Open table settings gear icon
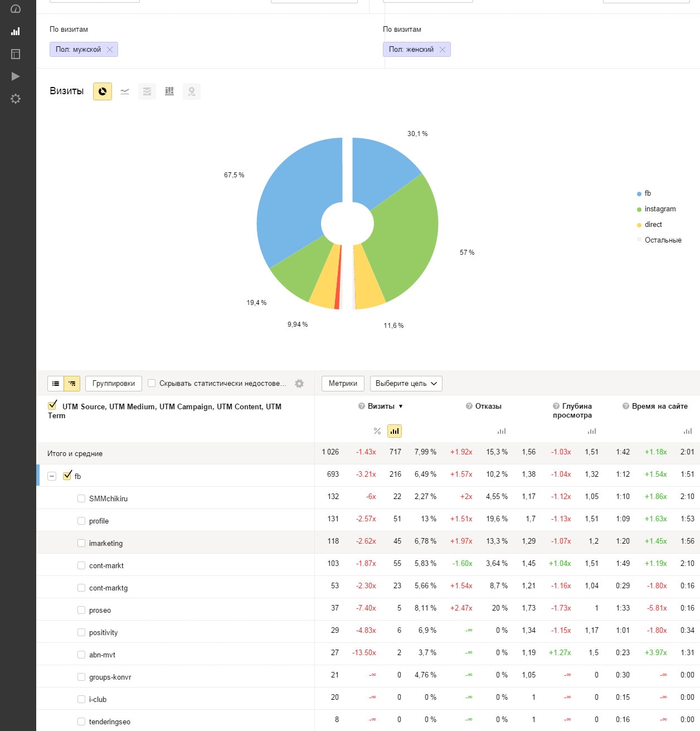This screenshot has height=731, width=700. [299, 384]
